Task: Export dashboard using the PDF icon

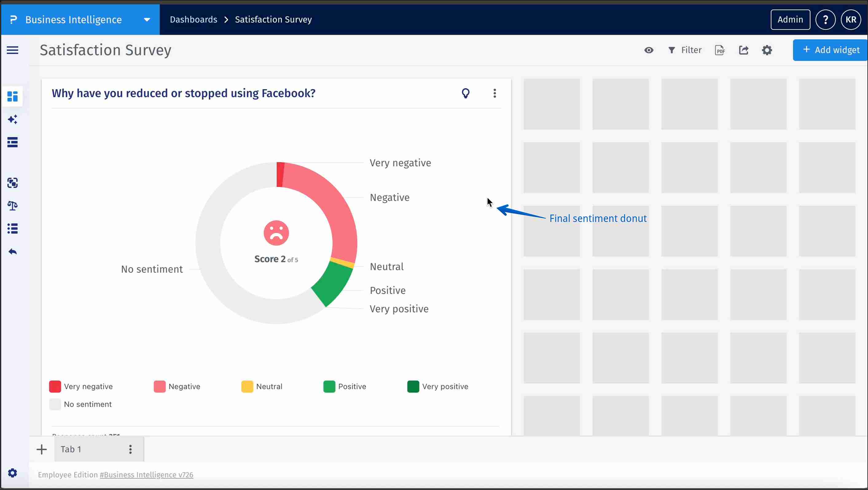Action: coord(719,50)
